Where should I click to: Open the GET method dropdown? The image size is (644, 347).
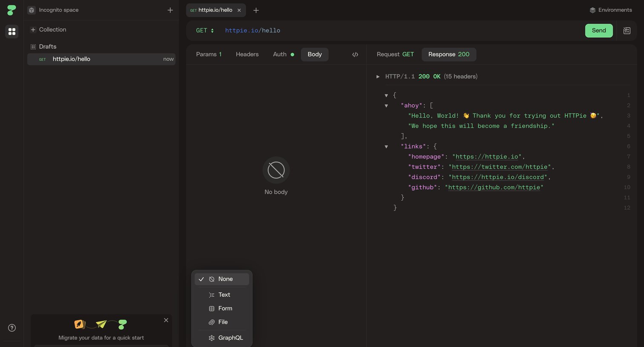pos(205,31)
